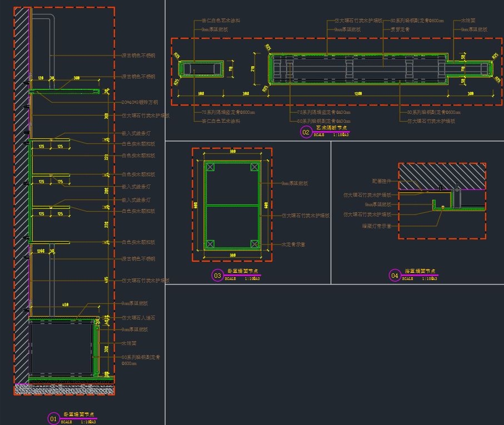504x425 pixels.
Task: Select the '木龙骨示意' label in detail 03
Action: point(293,244)
